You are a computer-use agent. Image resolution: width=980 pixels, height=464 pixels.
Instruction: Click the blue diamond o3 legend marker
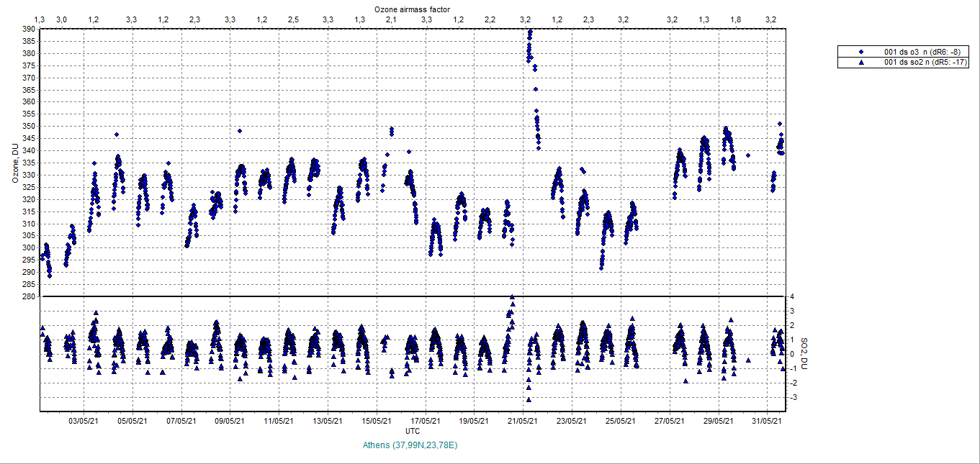click(861, 53)
